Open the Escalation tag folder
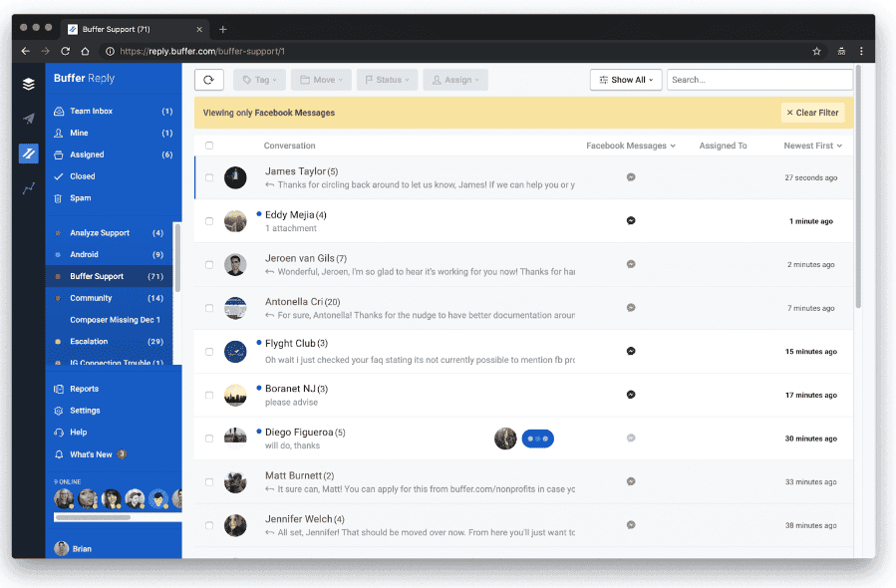This screenshot has width=896, height=588. [90, 341]
